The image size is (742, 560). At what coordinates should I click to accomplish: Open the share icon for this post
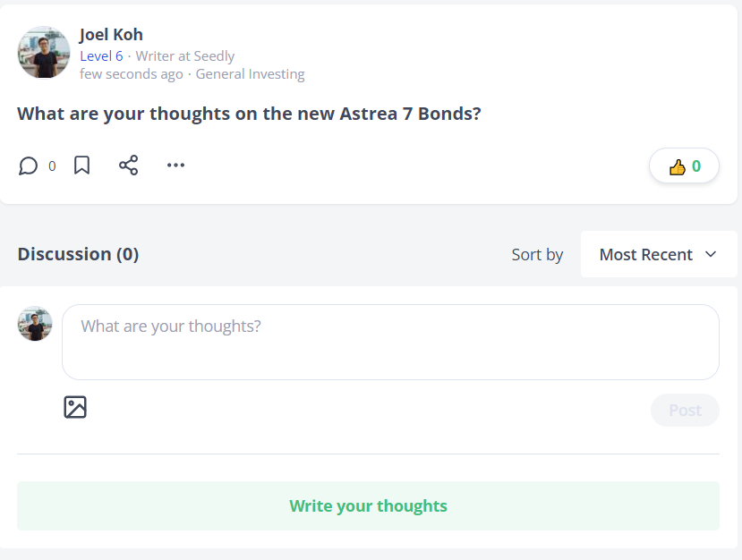[x=128, y=165]
